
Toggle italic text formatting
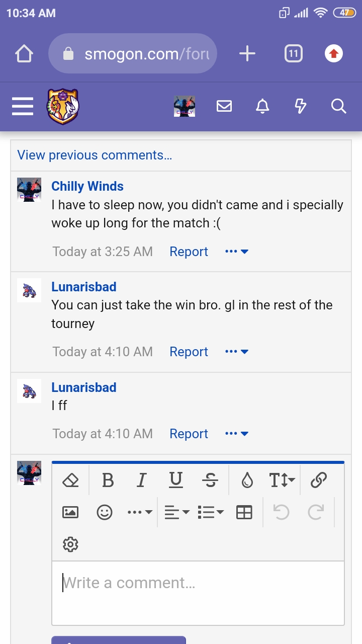pyautogui.click(x=142, y=480)
